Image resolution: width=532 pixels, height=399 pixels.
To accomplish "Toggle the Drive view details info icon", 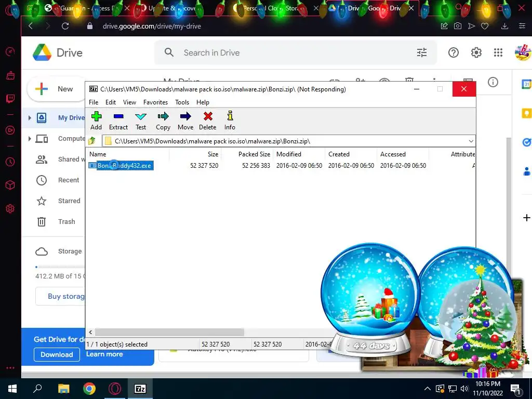I will [493, 82].
